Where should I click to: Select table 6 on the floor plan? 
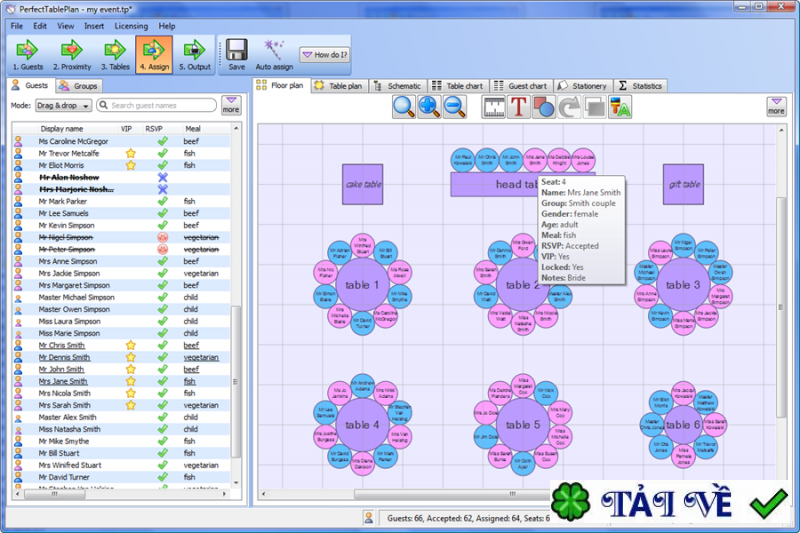coord(683,424)
